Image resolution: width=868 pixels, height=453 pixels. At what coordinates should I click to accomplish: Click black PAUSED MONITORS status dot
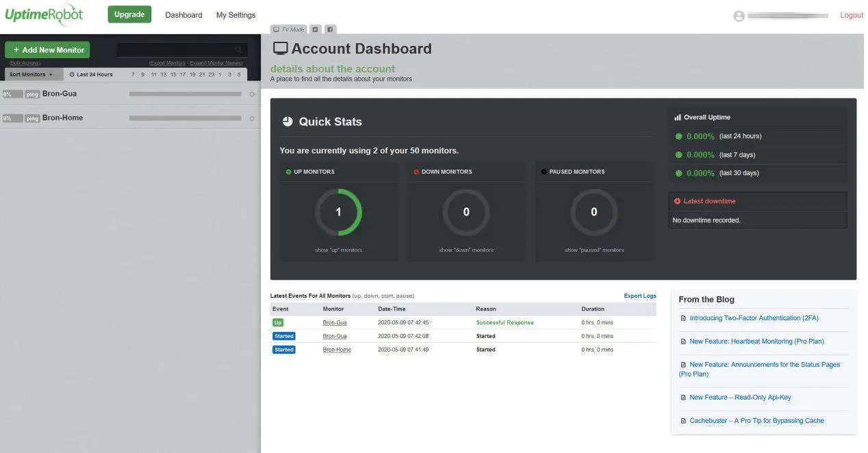[544, 172]
